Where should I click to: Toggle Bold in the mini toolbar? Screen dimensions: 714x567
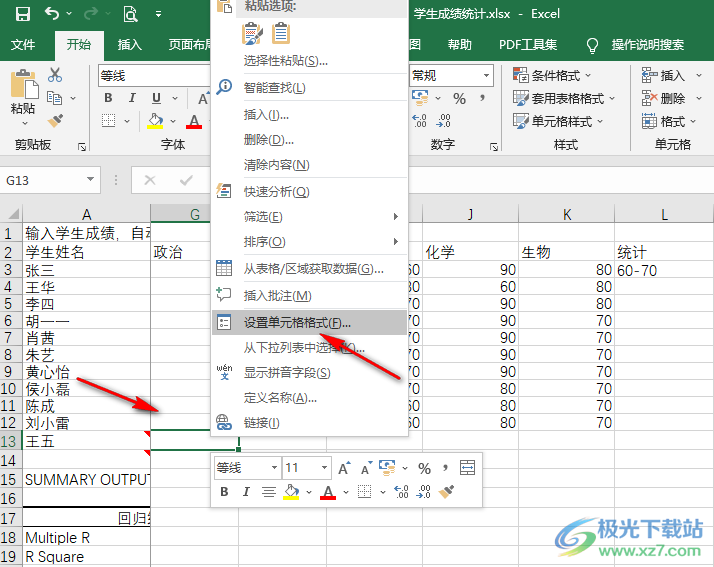pos(224,491)
